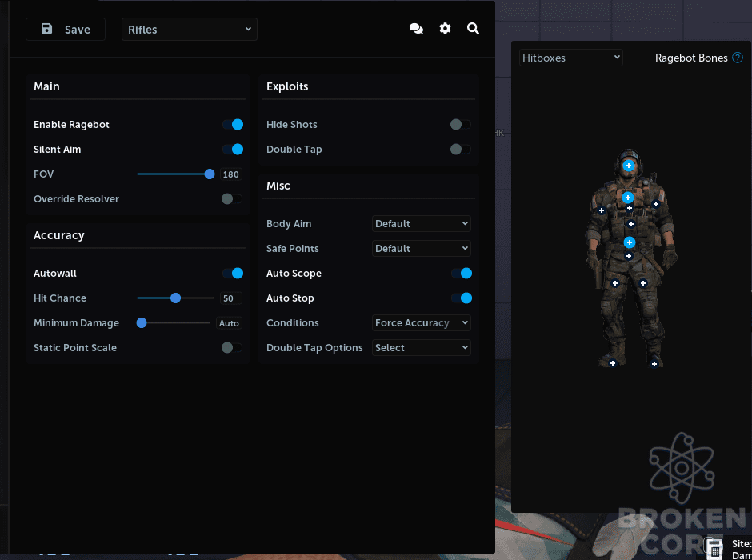Viewport: 752px width, 560px height.
Task: Click the FOV slider handle
Action: pyautogui.click(x=210, y=174)
